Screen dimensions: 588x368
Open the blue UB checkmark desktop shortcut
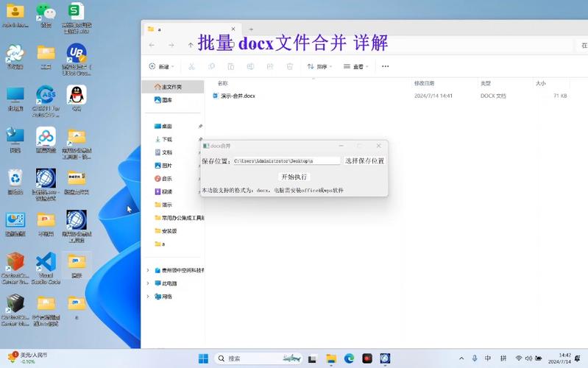(77, 59)
